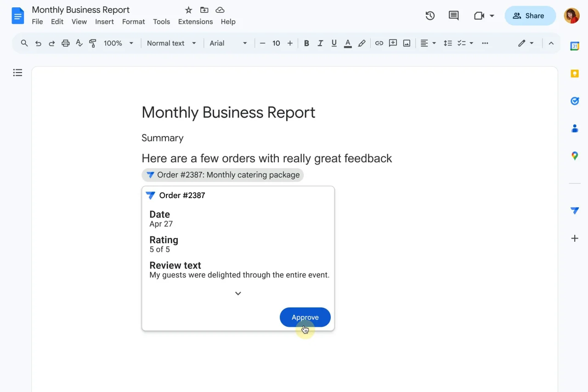Open the highlight color picker

click(362, 43)
